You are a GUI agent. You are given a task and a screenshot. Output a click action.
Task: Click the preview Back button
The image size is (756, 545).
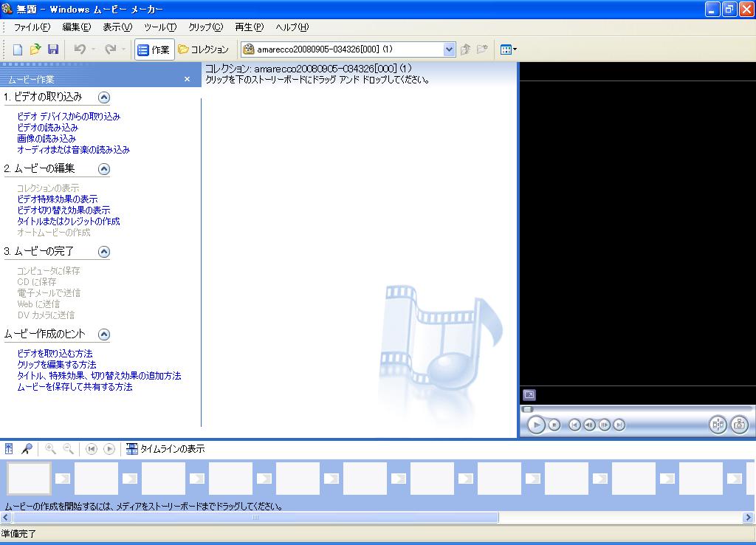pos(574,425)
